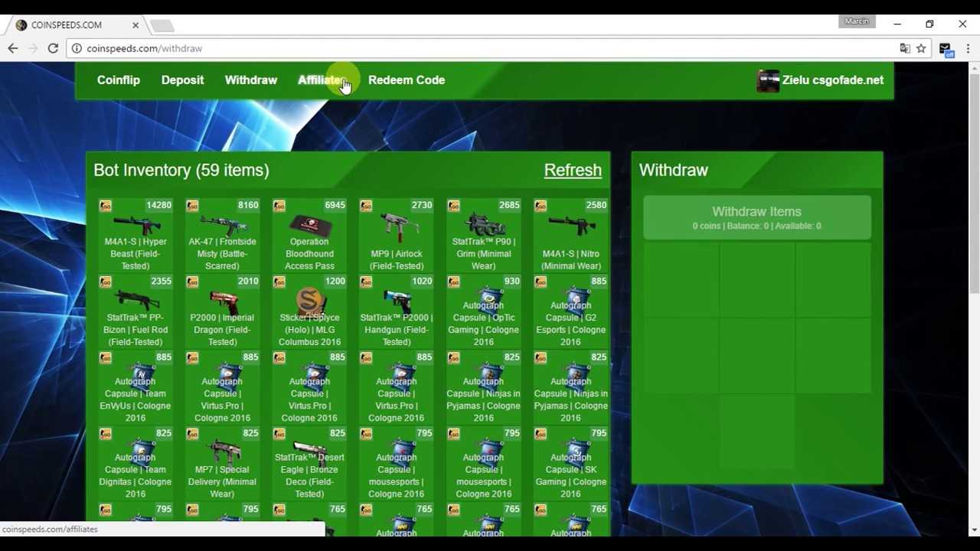This screenshot has height=551, width=980.
Task: Select the P2000 Imperial Dragon pistol image
Action: 222,301
